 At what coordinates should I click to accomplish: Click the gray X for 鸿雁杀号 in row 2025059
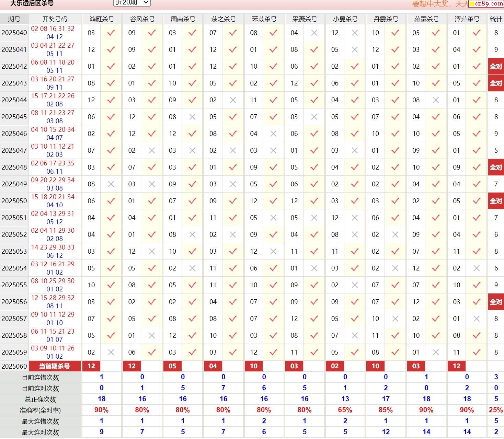(x=111, y=353)
